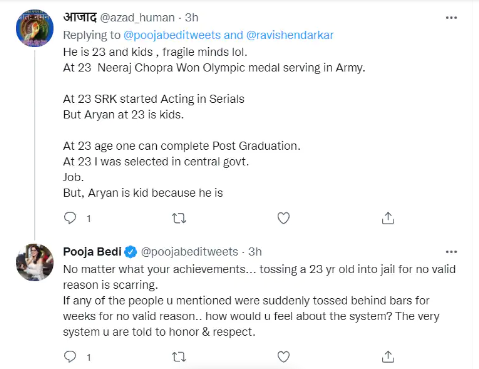Like azad_human's tweet about Aryan
Viewport: 479px width, 369px height.
(x=284, y=218)
